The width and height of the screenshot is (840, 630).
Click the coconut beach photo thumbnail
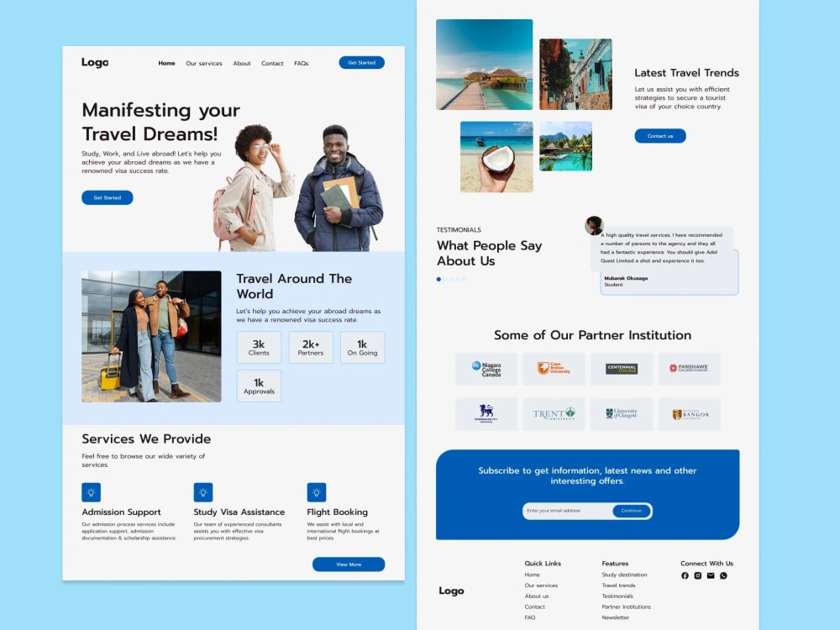coord(496,157)
